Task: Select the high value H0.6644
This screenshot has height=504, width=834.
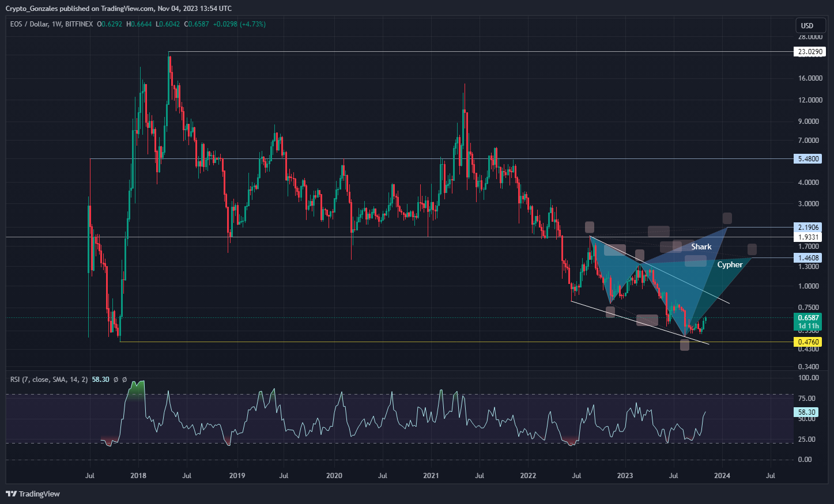Action: click(x=139, y=24)
